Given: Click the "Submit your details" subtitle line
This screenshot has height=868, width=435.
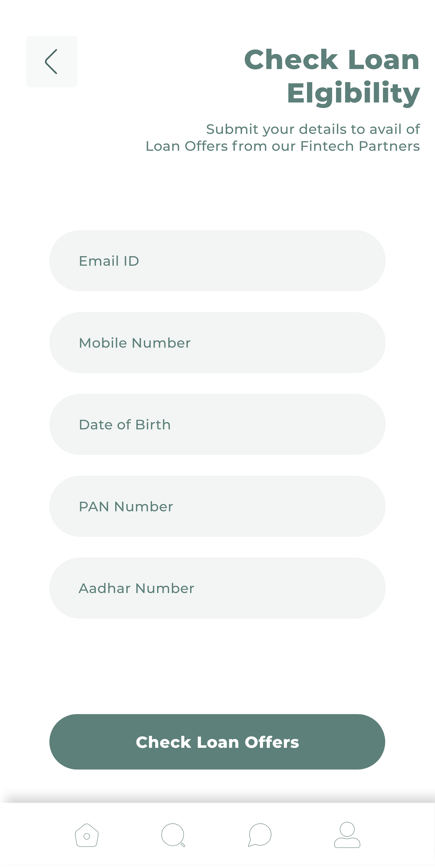Looking at the screenshot, I should 313,129.
